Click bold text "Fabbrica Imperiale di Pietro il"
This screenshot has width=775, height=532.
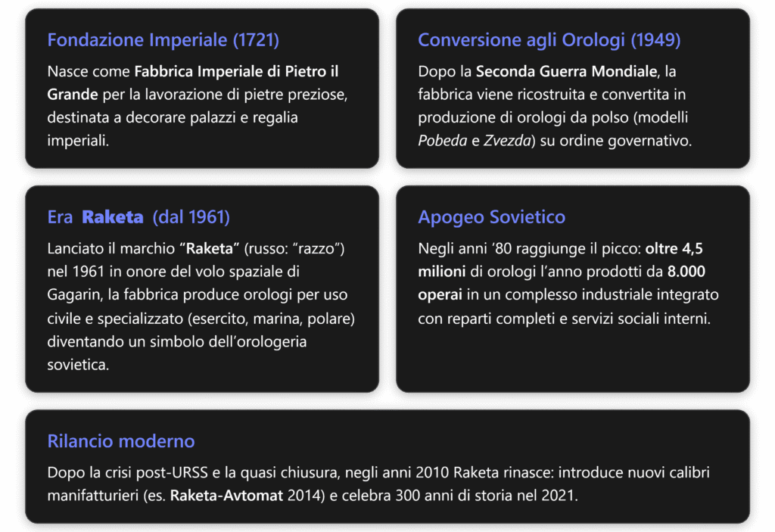236,73
